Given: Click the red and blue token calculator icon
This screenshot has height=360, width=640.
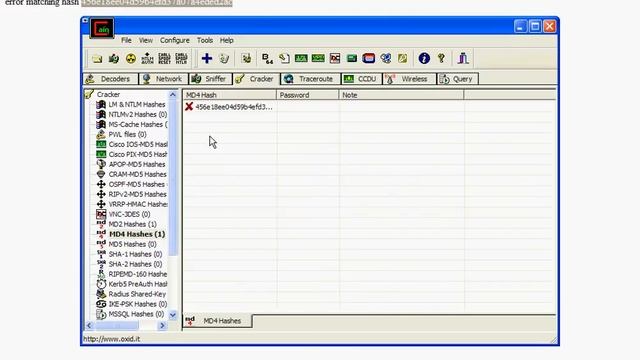Looking at the screenshot, I should (x=369, y=59).
